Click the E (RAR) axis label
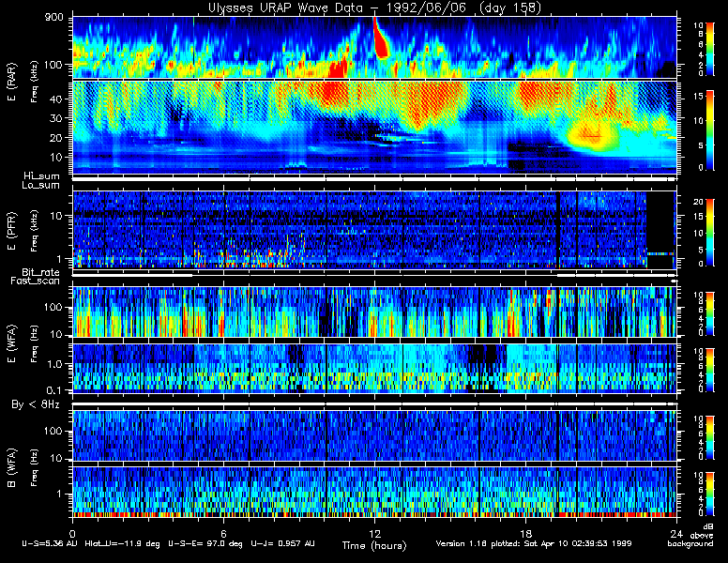Screen dimensions: 728x563 coord(11,82)
